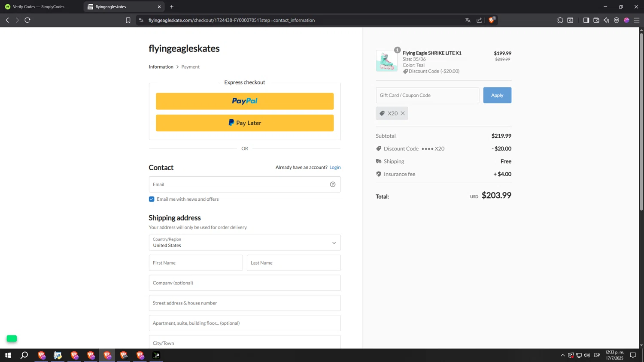Select the flyingeagleskates browser tab
644x362 pixels.
tap(123, 7)
